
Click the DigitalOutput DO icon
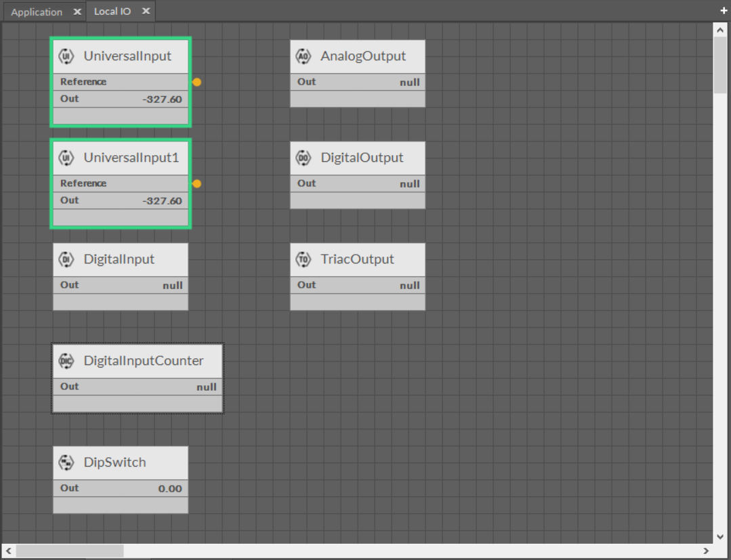pos(303,158)
